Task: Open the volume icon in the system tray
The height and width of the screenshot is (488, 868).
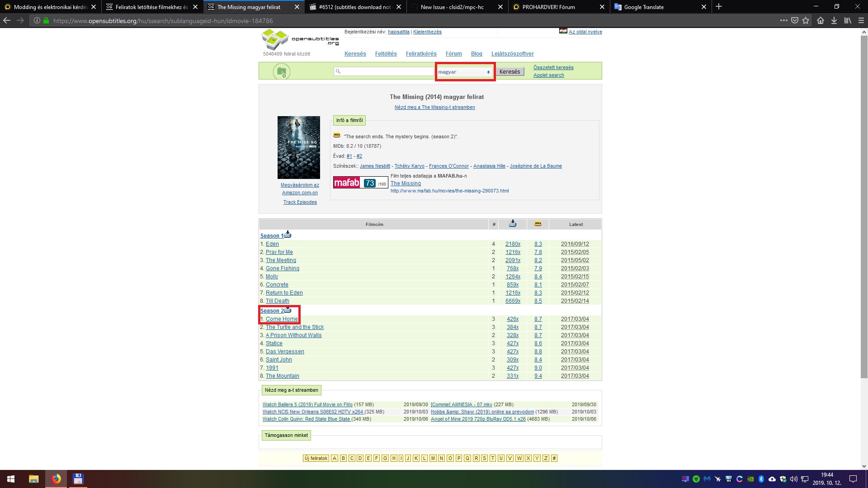Action: click(x=793, y=479)
